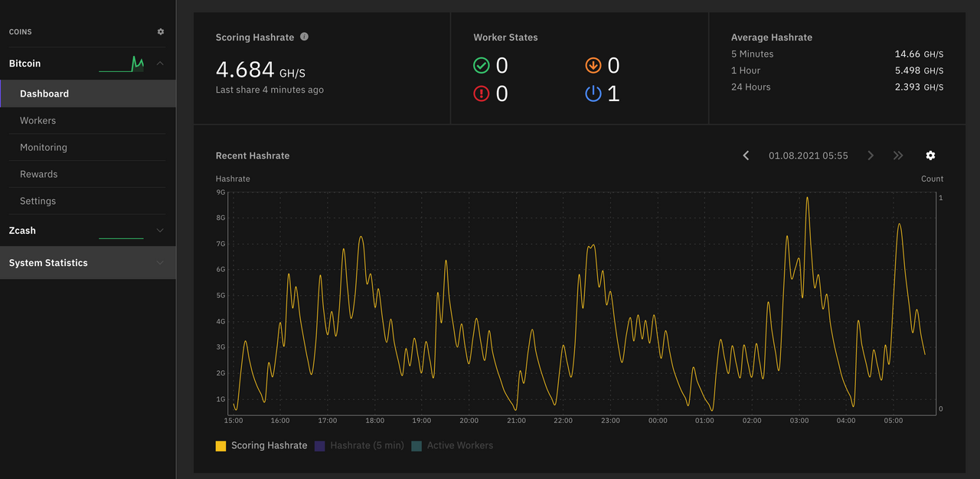The width and height of the screenshot is (980, 479).
Task: Toggle the Hashrate (5 min) legend series
Action: click(359, 445)
